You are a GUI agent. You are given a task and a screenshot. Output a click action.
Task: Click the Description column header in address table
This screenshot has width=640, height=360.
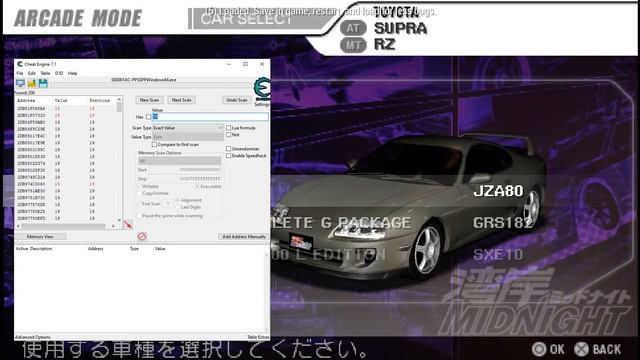tap(41, 249)
